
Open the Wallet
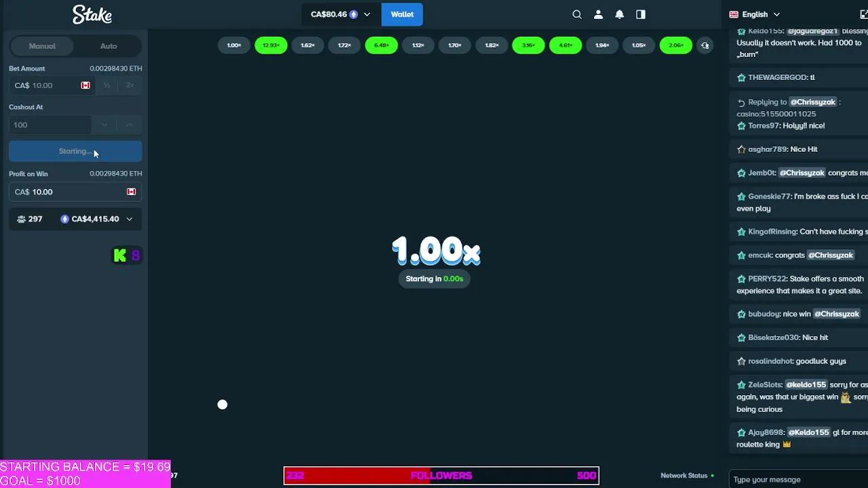[x=402, y=14]
